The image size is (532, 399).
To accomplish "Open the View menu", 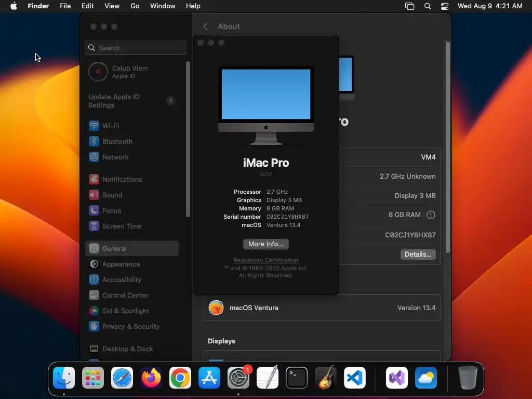I will pos(112,6).
